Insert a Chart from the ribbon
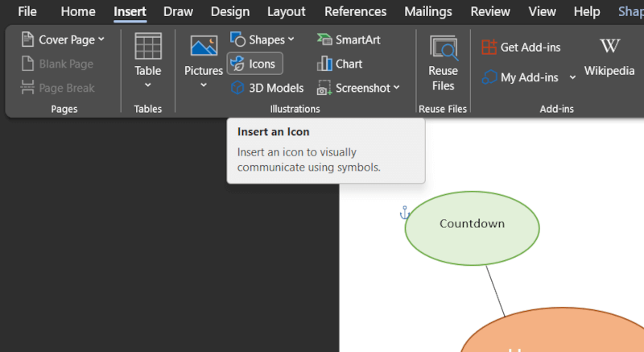Image resolution: width=644 pixels, height=352 pixels. [340, 64]
